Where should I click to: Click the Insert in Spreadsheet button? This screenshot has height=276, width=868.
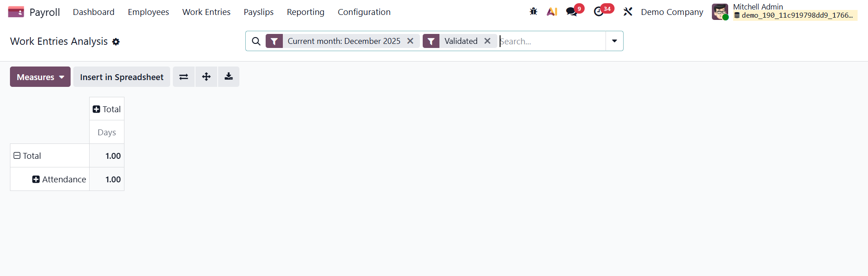(122, 77)
